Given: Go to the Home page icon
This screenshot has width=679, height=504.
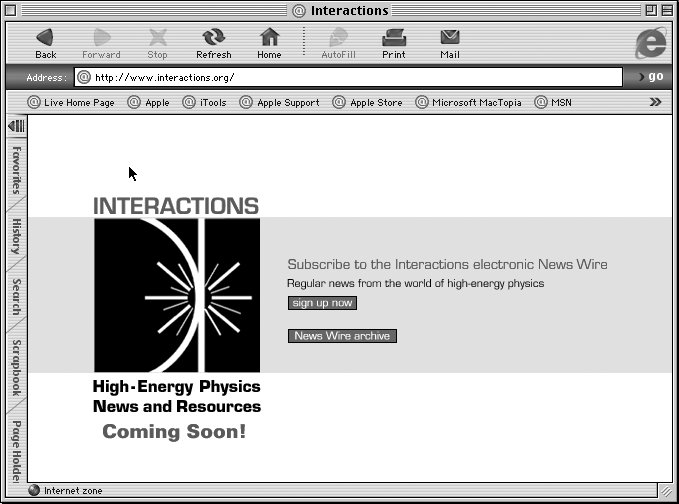Looking at the screenshot, I should pyautogui.click(x=269, y=42).
